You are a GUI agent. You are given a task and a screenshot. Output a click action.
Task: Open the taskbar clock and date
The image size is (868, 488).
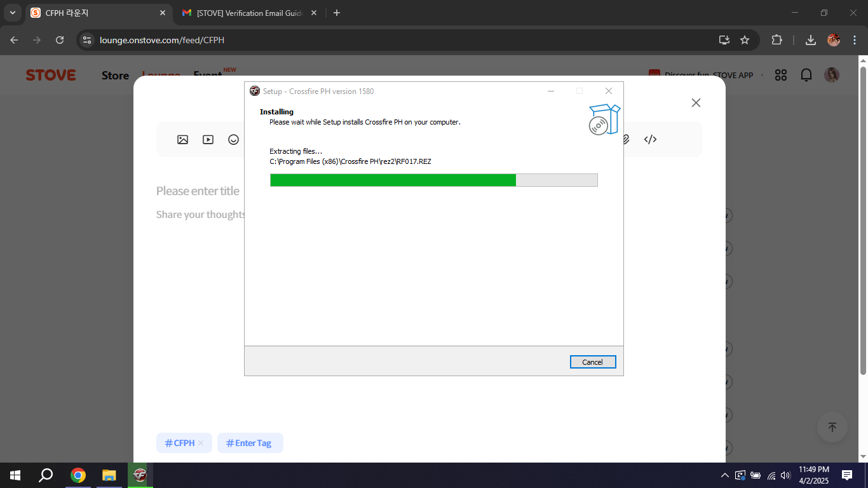pyautogui.click(x=813, y=475)
